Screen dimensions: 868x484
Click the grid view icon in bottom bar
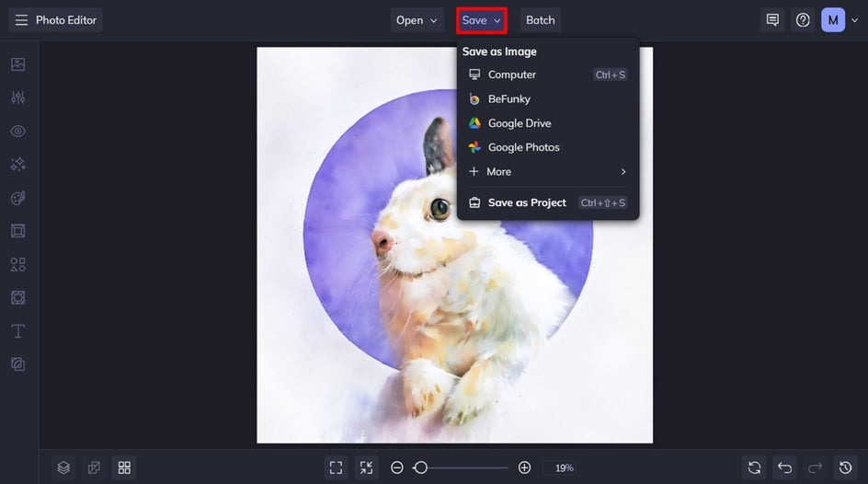point(124,468)
